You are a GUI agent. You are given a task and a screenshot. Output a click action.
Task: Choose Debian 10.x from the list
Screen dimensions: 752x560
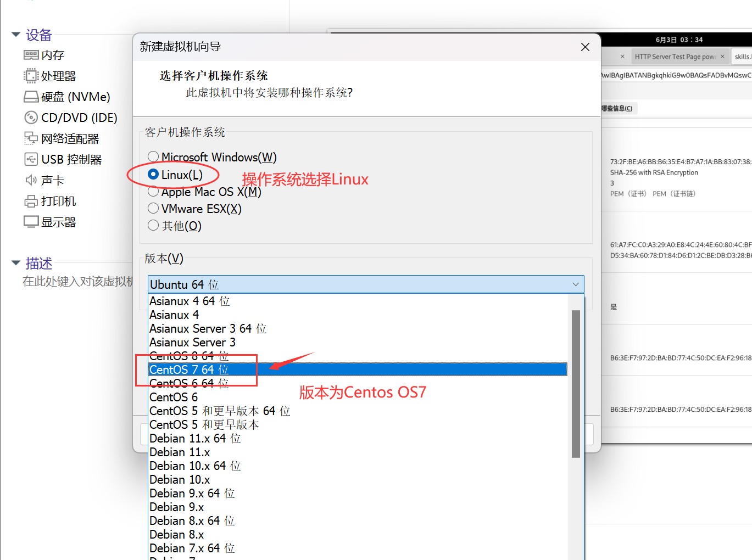coord(358,479)
